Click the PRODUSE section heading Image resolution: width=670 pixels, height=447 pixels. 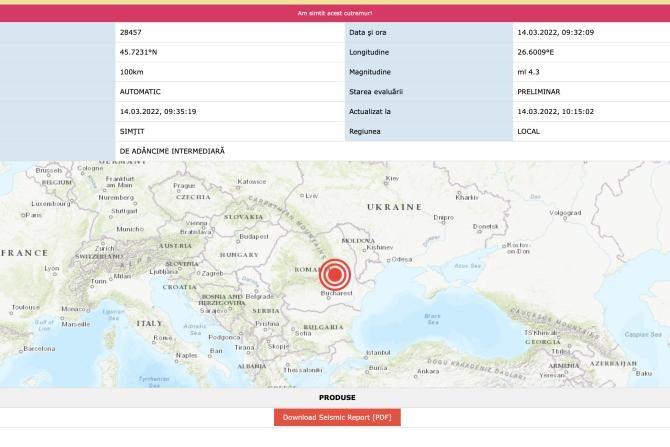tap(336, 397)
